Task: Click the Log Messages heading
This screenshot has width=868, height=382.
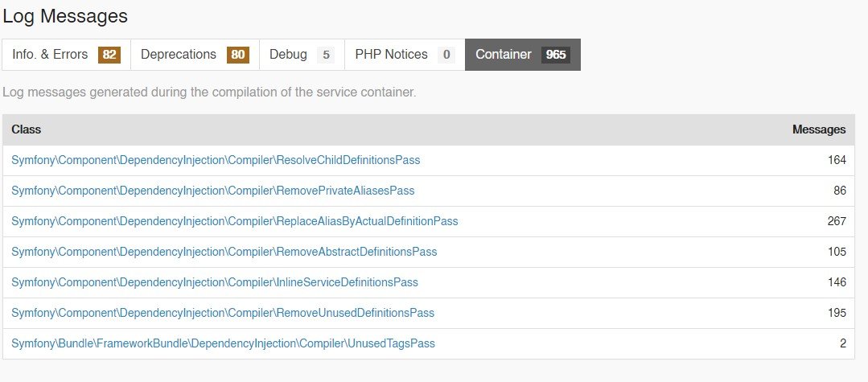Action: point(65,15)
